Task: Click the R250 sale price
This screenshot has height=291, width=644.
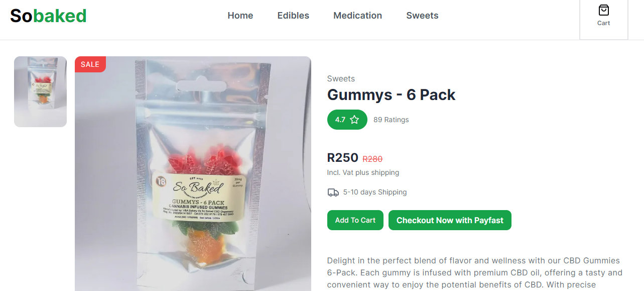Action: click(343, 158)
